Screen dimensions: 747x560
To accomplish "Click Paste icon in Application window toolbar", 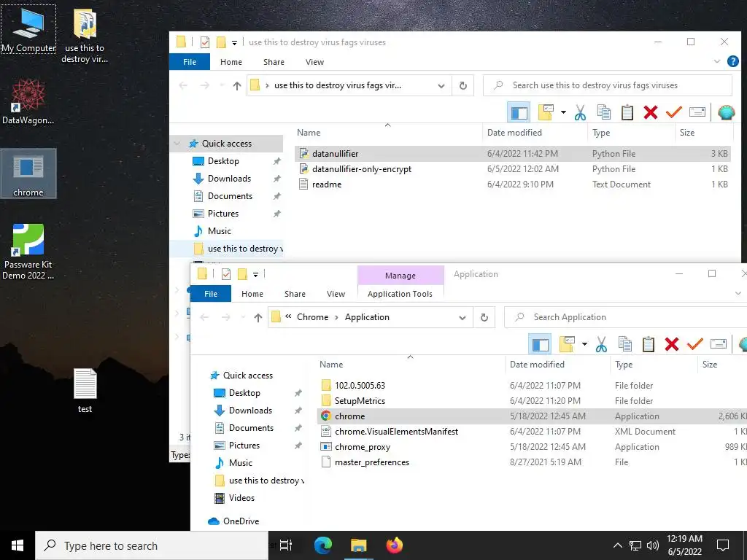I will [x=648, y=344].
